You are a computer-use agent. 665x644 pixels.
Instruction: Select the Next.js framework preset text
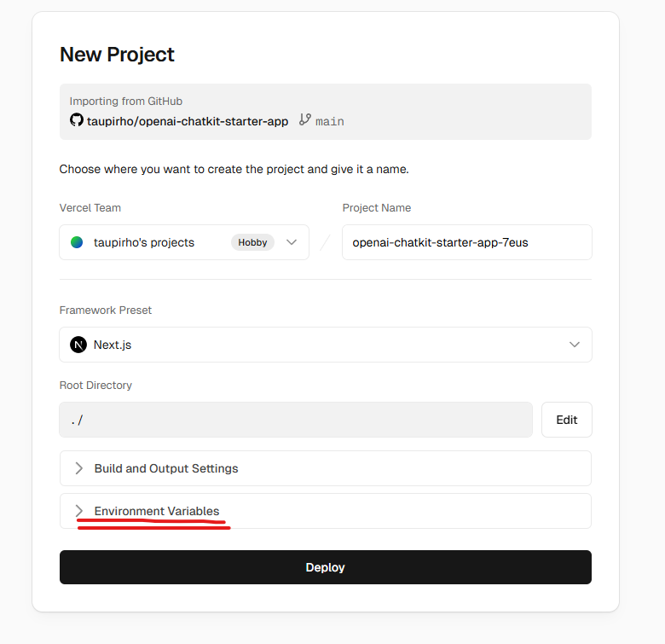coord(113,345)
